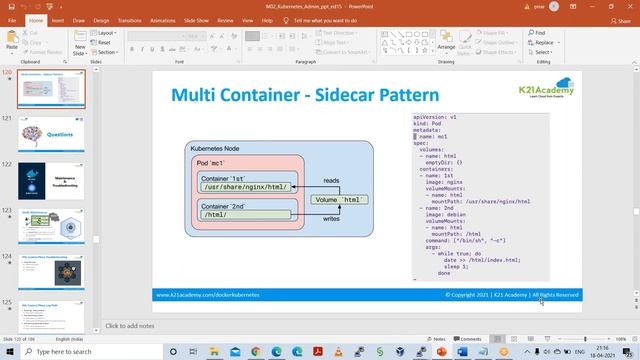Select the triangle shape in gallery
This screenshot has width=640, height=360.
384,42
